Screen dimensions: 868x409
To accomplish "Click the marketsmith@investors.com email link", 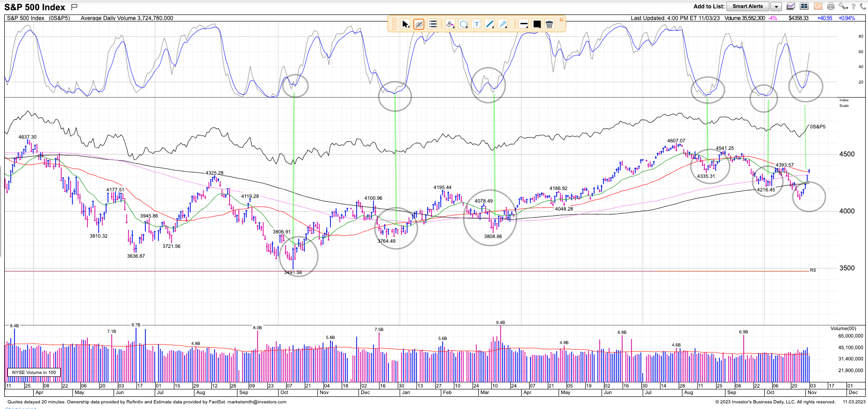I will [x=257, y=402].
